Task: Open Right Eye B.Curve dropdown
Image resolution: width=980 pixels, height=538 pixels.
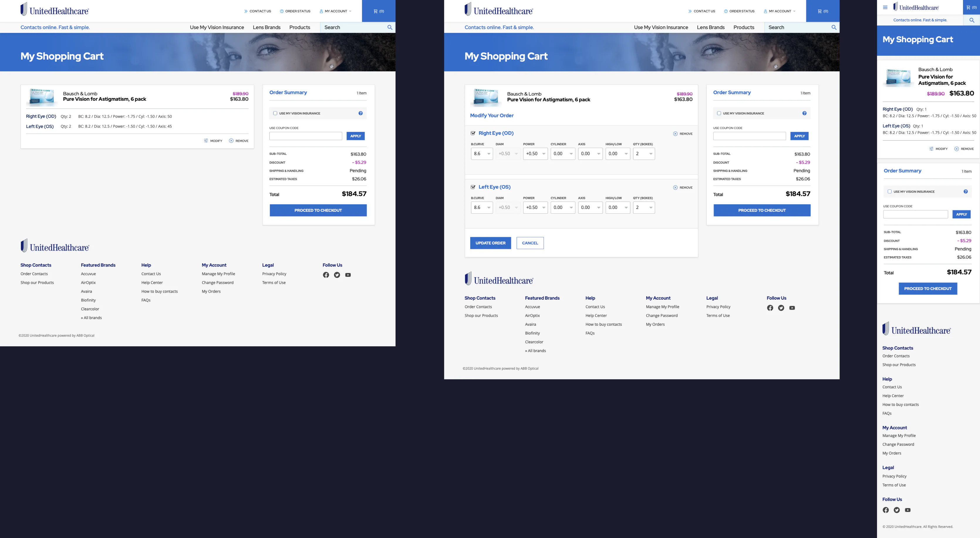Action: 482,154
